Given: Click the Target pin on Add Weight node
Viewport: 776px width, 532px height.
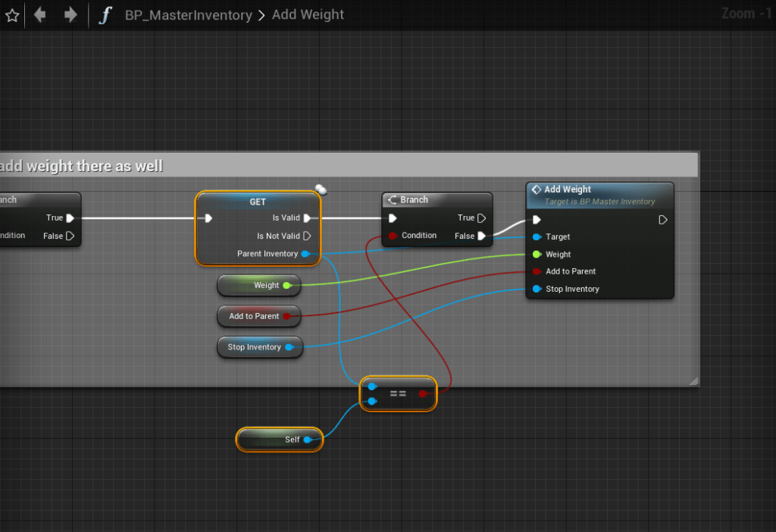Looking at the screenshot, I should (x=537, y=237).
